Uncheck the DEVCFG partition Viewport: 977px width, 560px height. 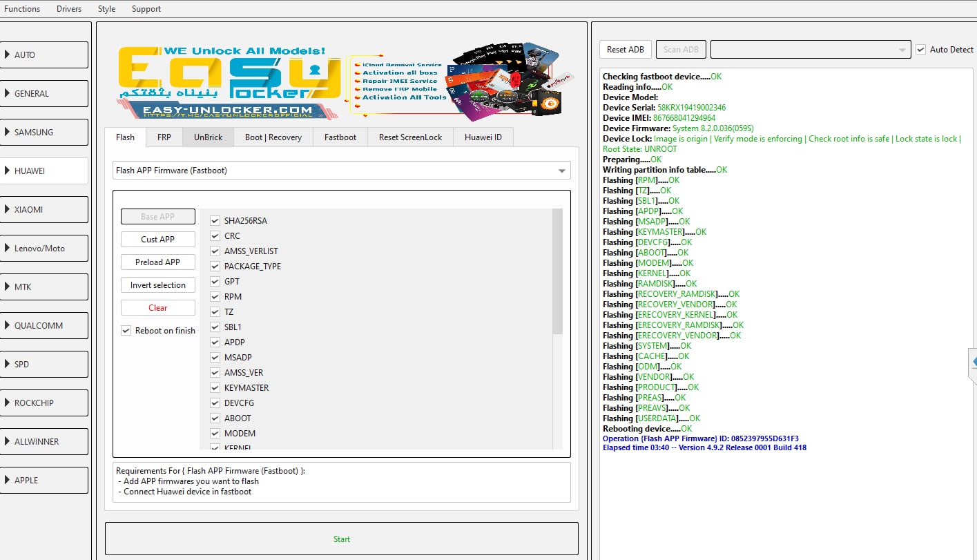215,403
